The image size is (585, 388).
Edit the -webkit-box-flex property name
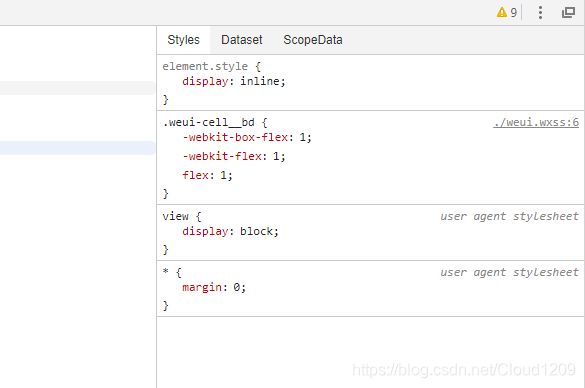[235, 137]
